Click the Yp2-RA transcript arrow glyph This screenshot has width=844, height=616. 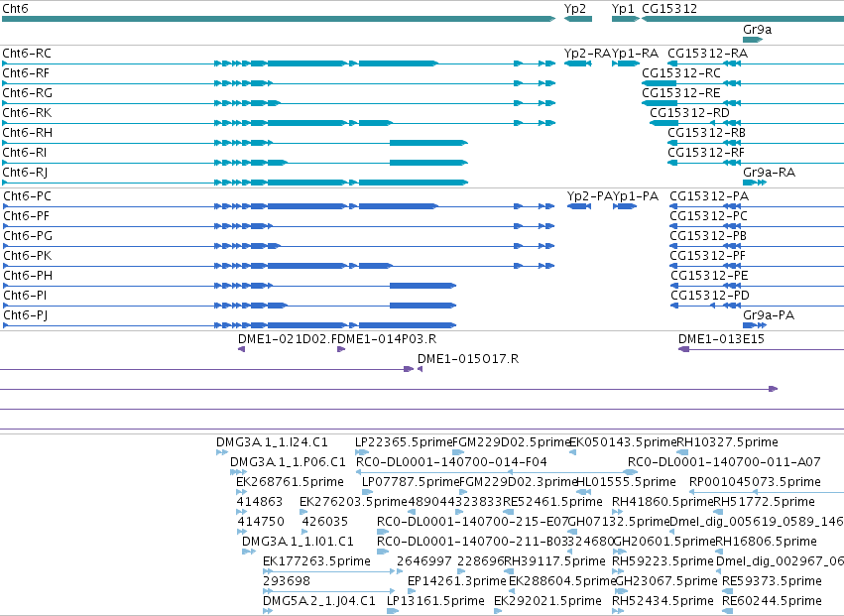coord(577,63)
